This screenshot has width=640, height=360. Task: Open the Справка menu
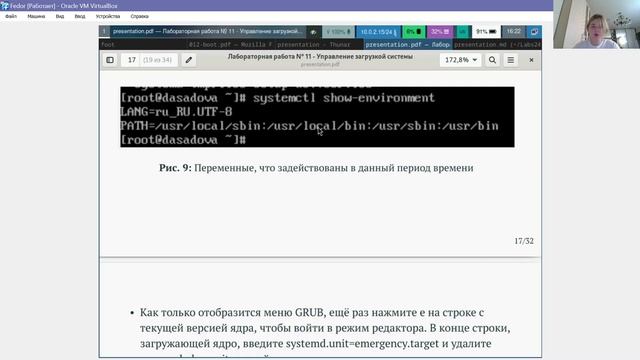140,16
